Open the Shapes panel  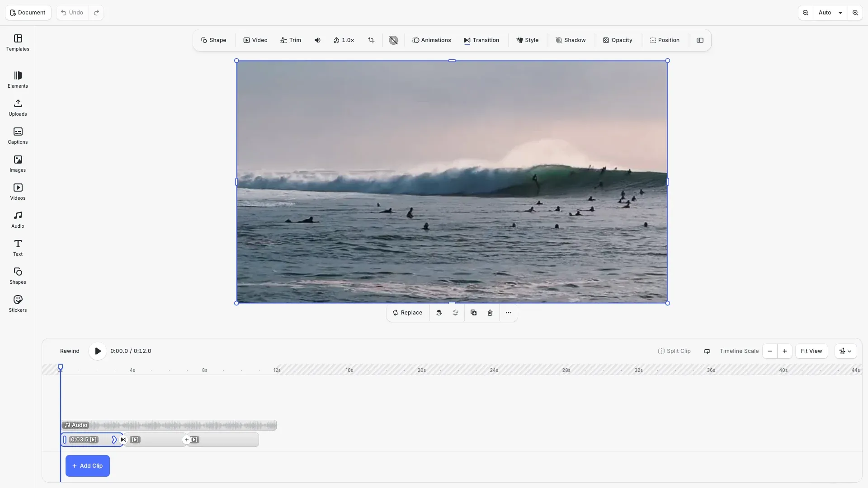click(x=18, y=276)
